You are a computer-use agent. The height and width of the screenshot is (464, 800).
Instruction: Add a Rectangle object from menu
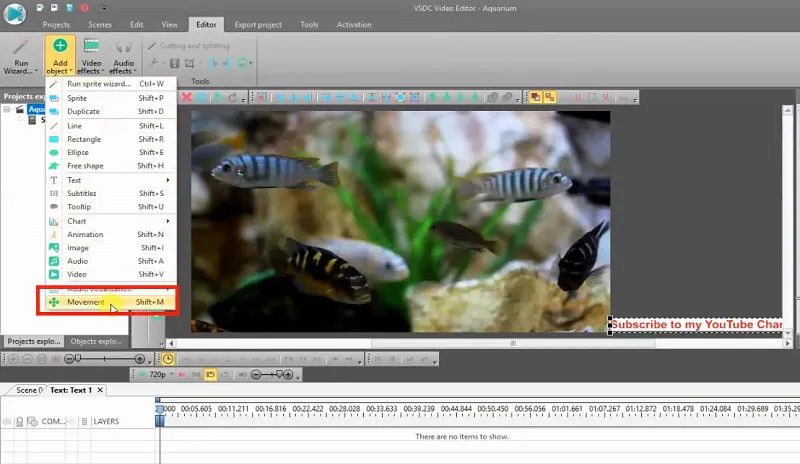tap(111, 139)
